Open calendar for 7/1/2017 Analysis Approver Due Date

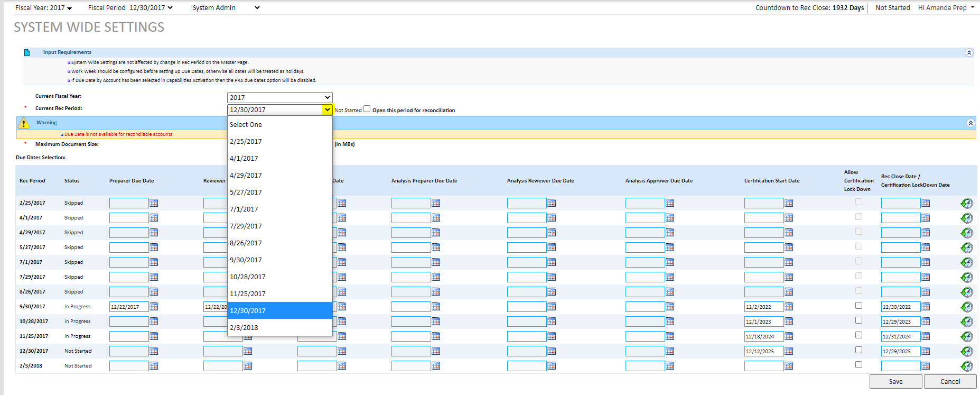coord(670,262)
